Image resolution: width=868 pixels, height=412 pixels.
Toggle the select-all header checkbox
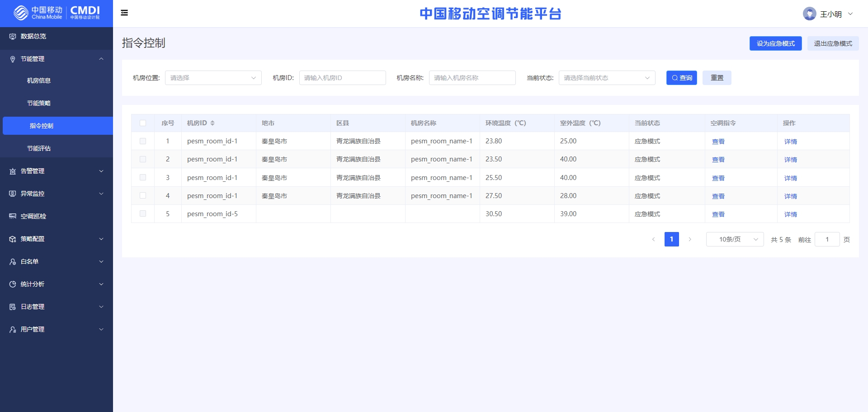(x=143, y=123)
